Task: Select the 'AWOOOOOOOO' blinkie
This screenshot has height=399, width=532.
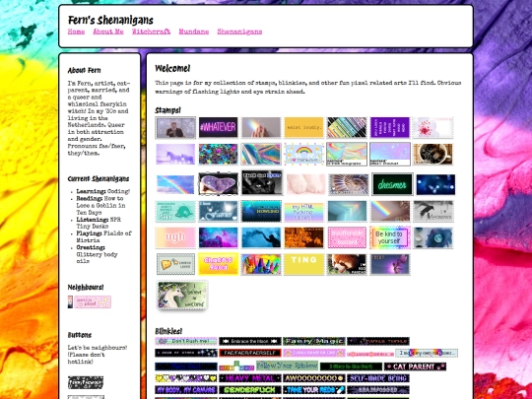Action: pyautogui.click(x=314, y=378)
